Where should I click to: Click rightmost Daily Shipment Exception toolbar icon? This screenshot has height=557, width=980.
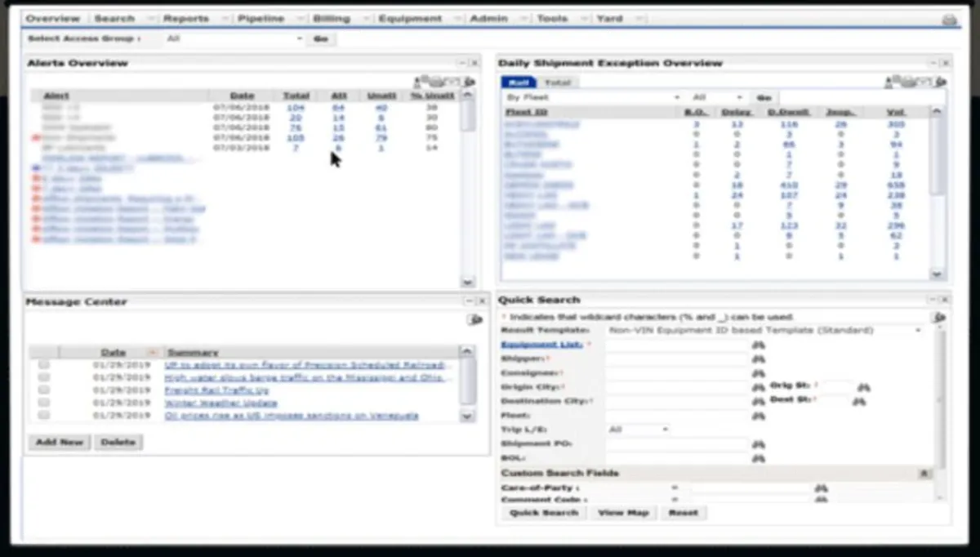[941, 82]
